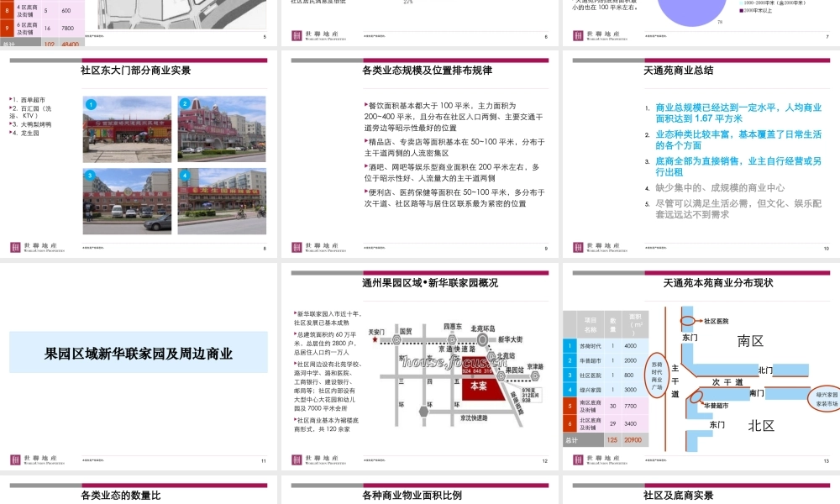The height and width of the screenshot is (504, 840).
Task: Click the 世联地产 logo on slide 8
Action: click(38, 247)
